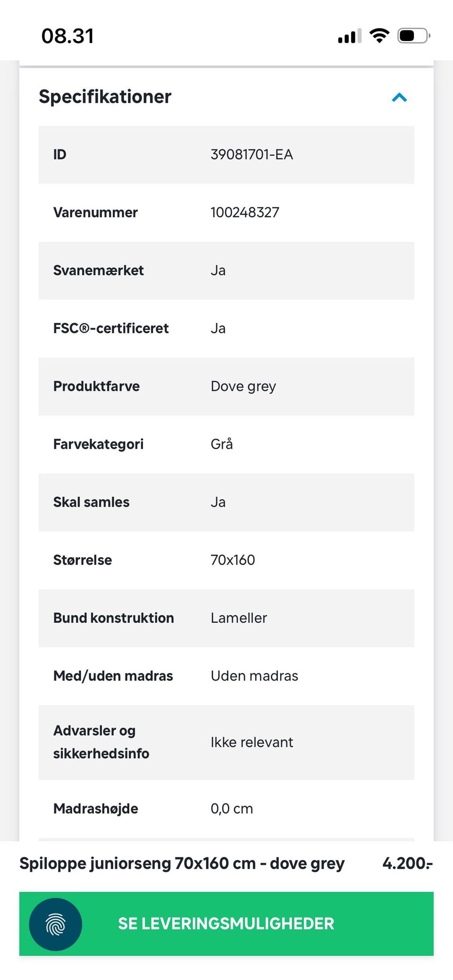Tap the fingerprint cookie icon
The height and width of the screenshot is (980, 453).
[x=56, y=924]
